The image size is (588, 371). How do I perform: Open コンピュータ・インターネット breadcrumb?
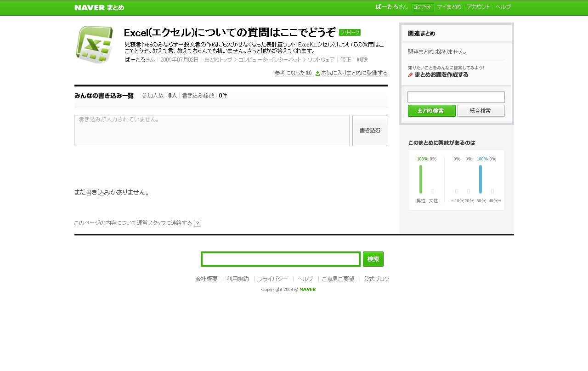coord(270,60)
